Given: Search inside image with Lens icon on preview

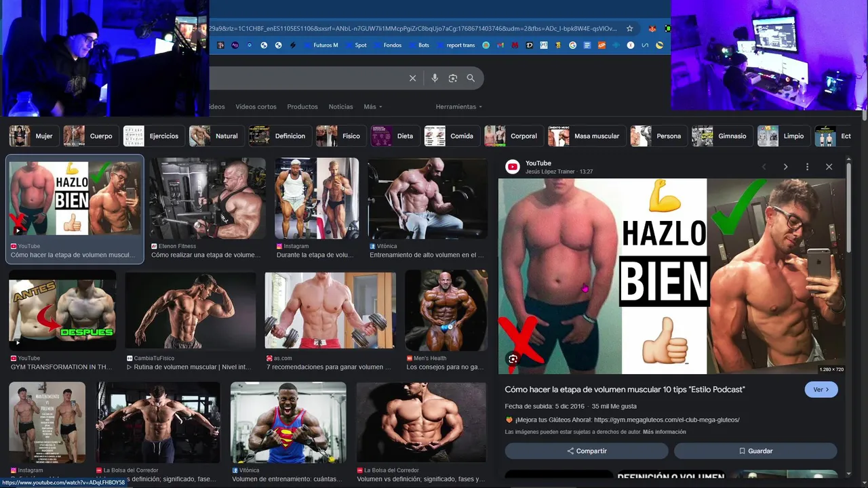Looking at the screenshot, I should tap(513, 359).
